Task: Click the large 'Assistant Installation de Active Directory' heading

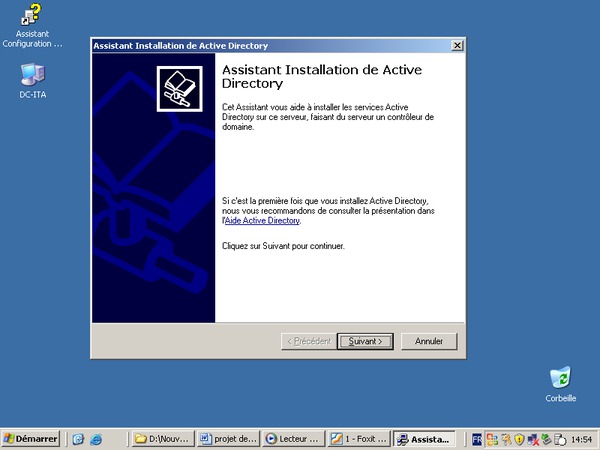Action: pyautogui.click(x=322, y=77)
